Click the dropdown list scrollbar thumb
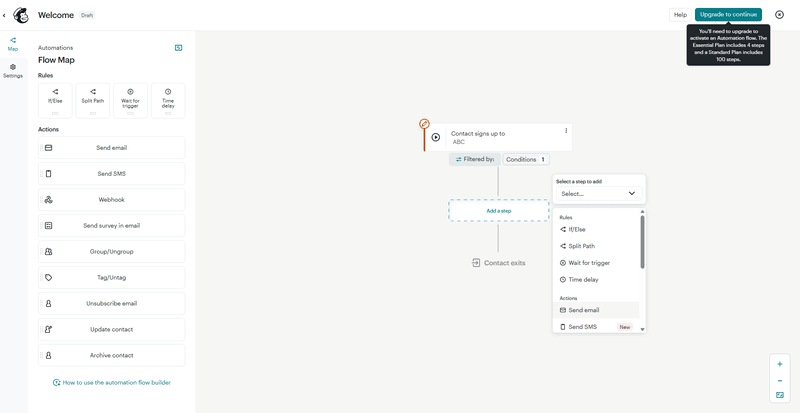Screen dimensions: 800x413 click(642, 241)
